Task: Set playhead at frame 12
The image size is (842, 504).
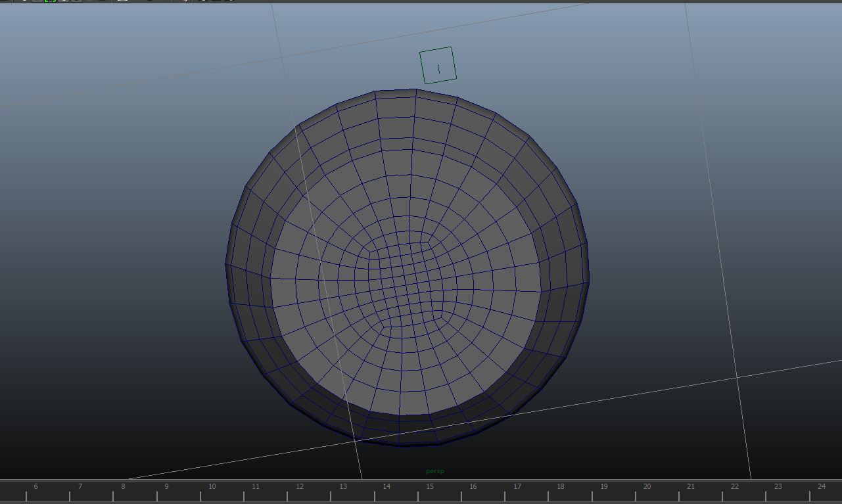Action: pos(299,486)
